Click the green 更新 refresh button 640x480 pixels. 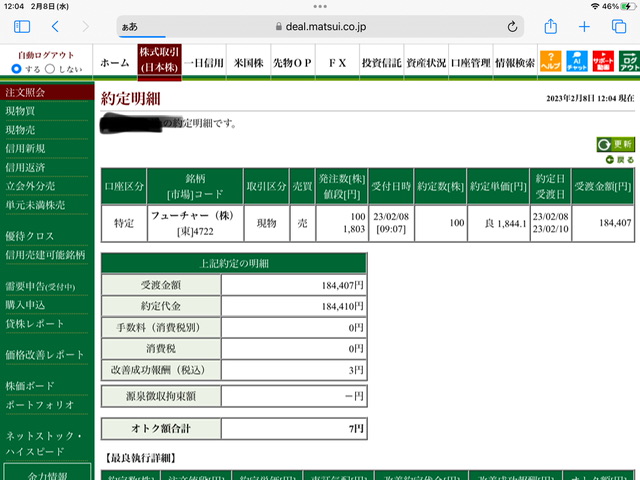(x=616, y=144)
